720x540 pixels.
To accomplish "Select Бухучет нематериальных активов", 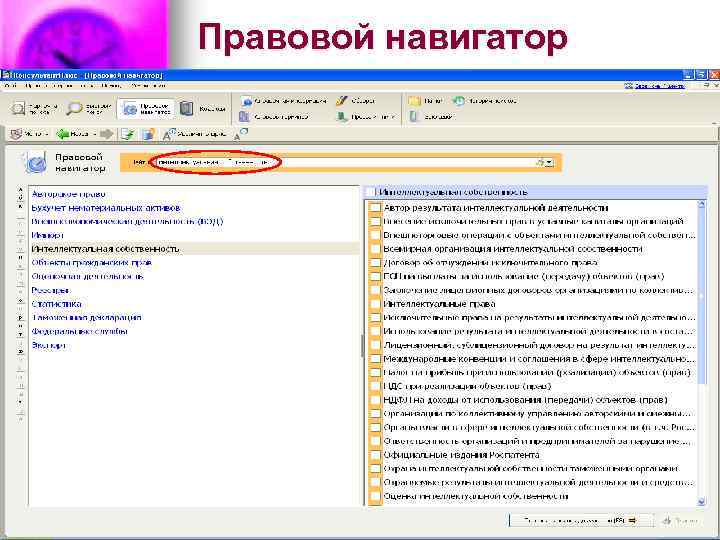I will coord(106,208).
